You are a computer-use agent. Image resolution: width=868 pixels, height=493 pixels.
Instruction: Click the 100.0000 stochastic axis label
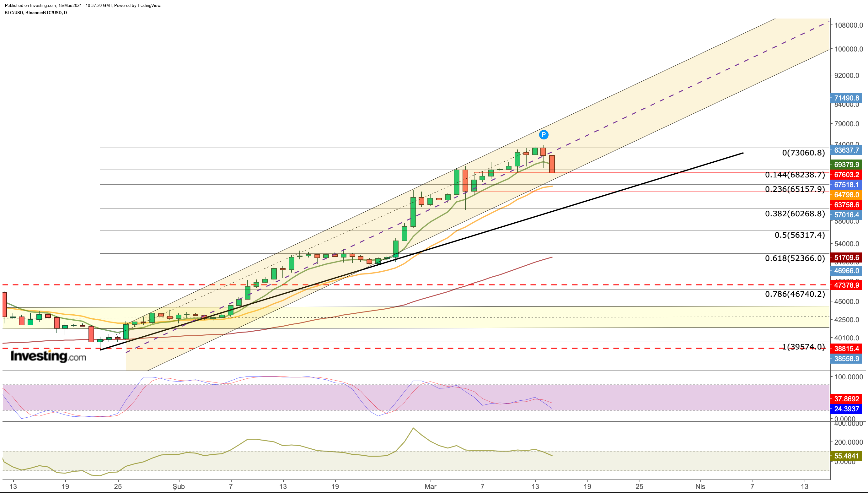coord(849,377)
